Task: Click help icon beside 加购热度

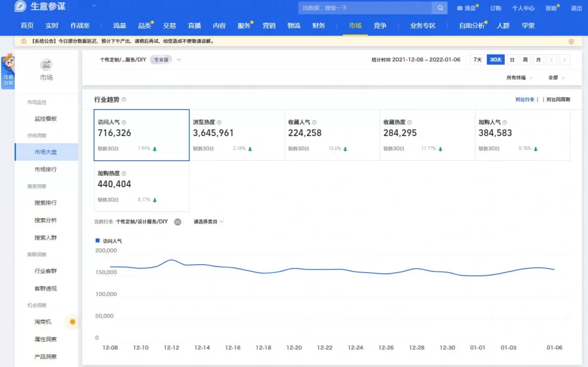Action: 124,173
